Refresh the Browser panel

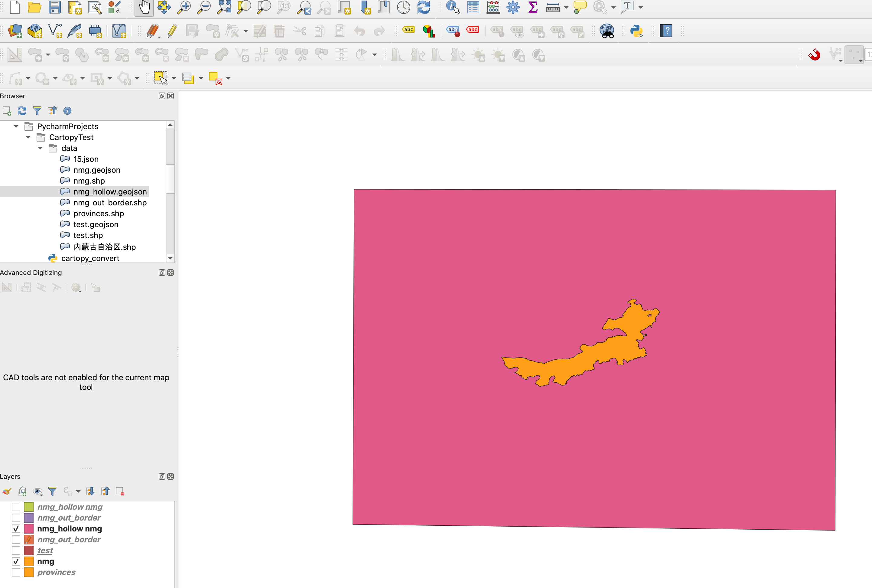click(x=22, y=111)
